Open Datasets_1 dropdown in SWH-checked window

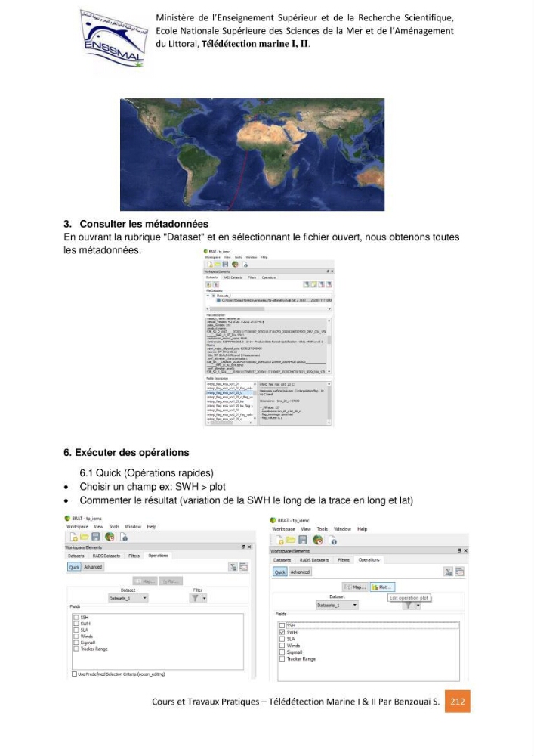337,605
